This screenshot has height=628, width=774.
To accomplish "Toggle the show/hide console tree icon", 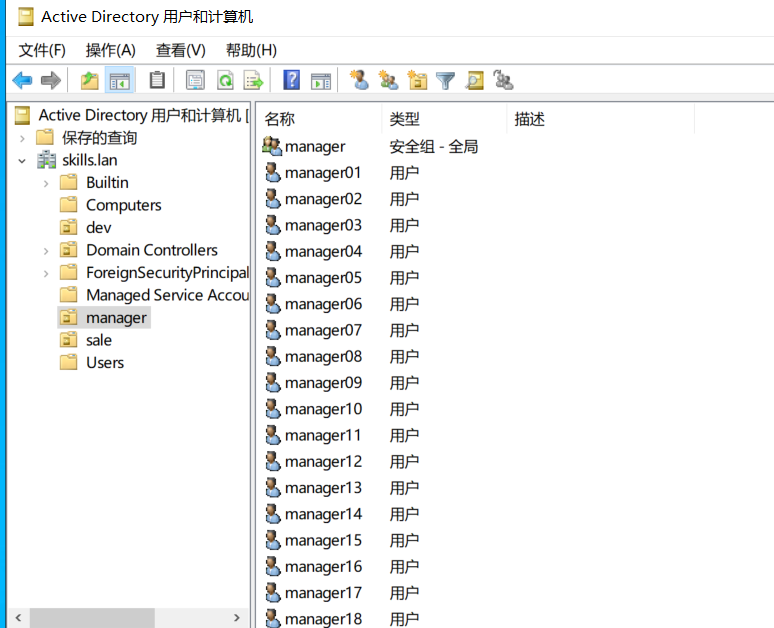I will pyautogui.click(x=120, y=81).
